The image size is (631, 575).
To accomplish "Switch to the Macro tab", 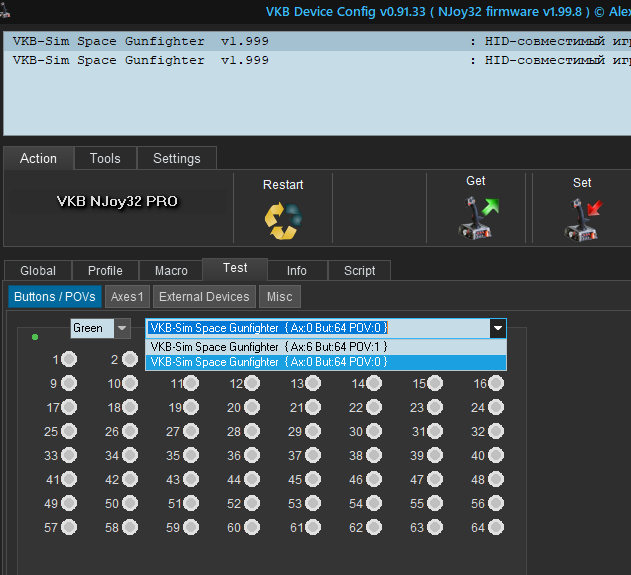I will (171, 271).
